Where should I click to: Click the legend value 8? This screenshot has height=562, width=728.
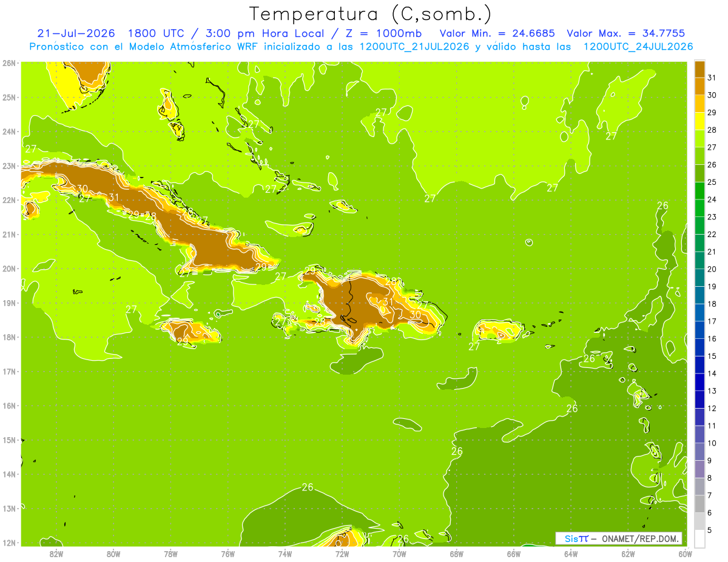710,478
